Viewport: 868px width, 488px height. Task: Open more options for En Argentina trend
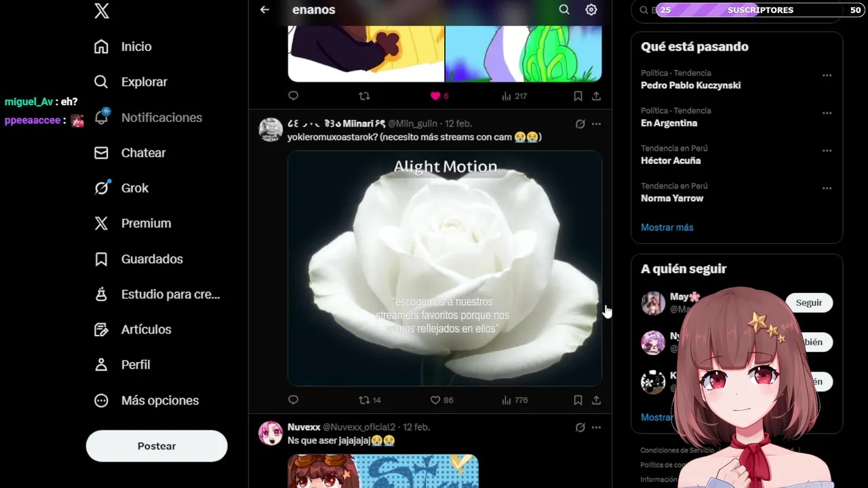click(827, 113)
